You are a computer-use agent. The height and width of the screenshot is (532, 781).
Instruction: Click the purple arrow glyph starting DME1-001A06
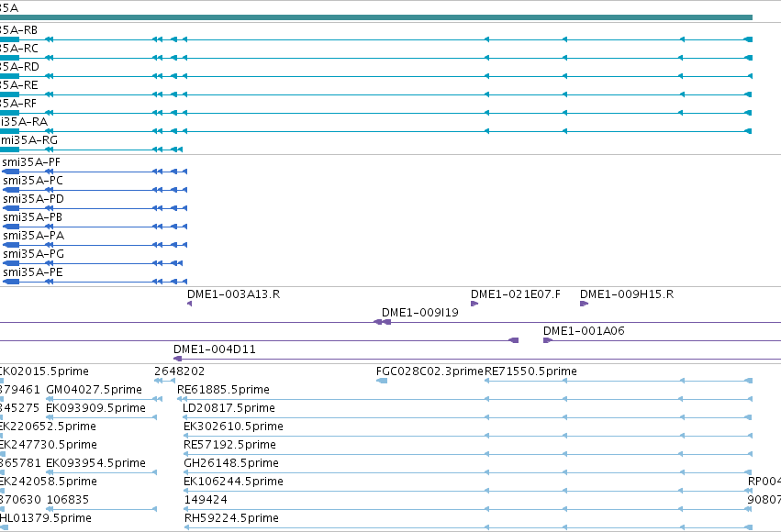(x=548, y=340)
